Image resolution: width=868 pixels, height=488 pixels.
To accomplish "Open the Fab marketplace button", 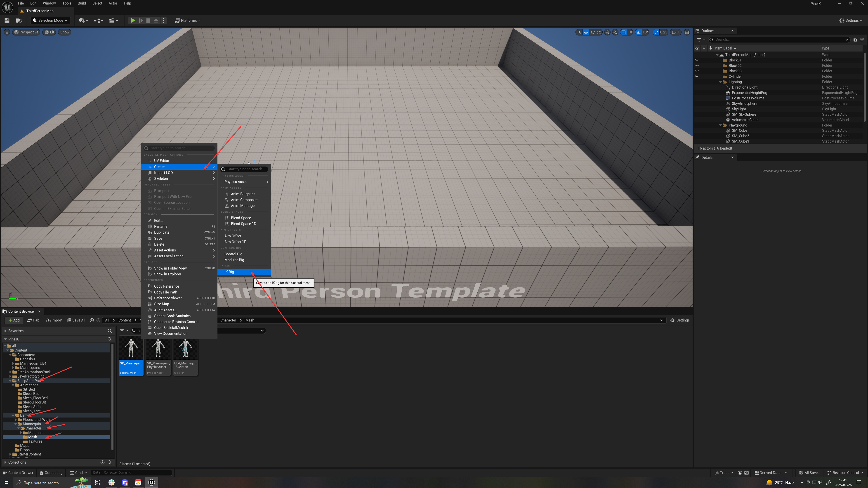I will click(x=33, y=320).
